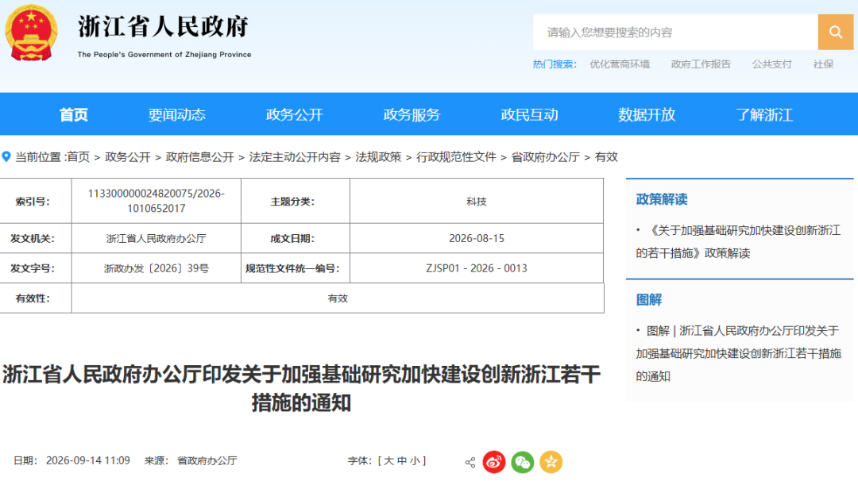Screen dimensions: 858x504
Task: Click 有效 at the breadcrumb end
Action: [x=606, y=157]
